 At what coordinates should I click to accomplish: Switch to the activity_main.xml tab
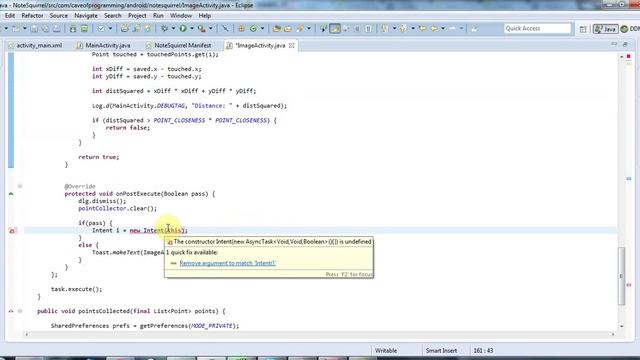(36, 46)
